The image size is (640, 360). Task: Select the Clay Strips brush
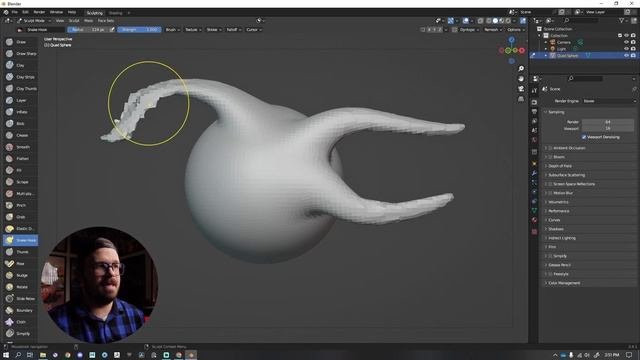pos(20,77)
